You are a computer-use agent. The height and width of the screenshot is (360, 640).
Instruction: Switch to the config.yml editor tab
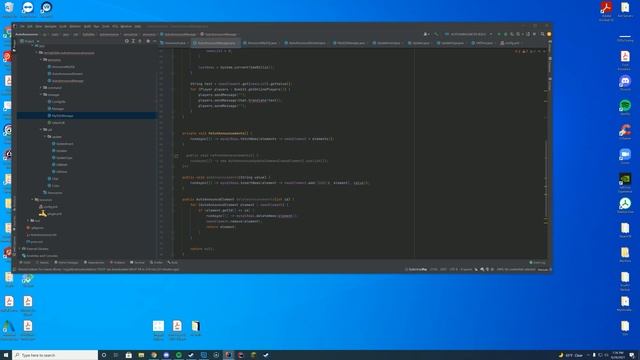[x=510, y=43]
